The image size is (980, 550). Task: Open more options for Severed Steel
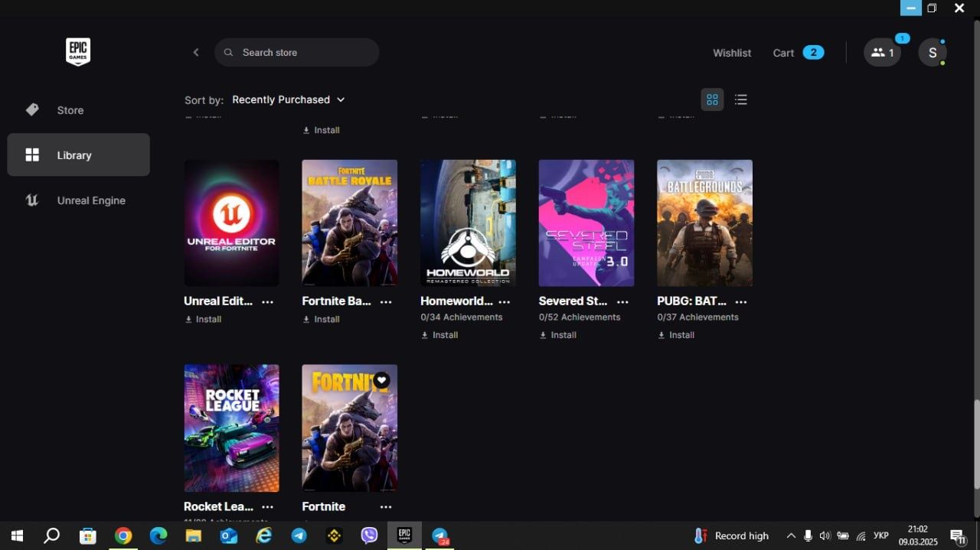[622, 302]
